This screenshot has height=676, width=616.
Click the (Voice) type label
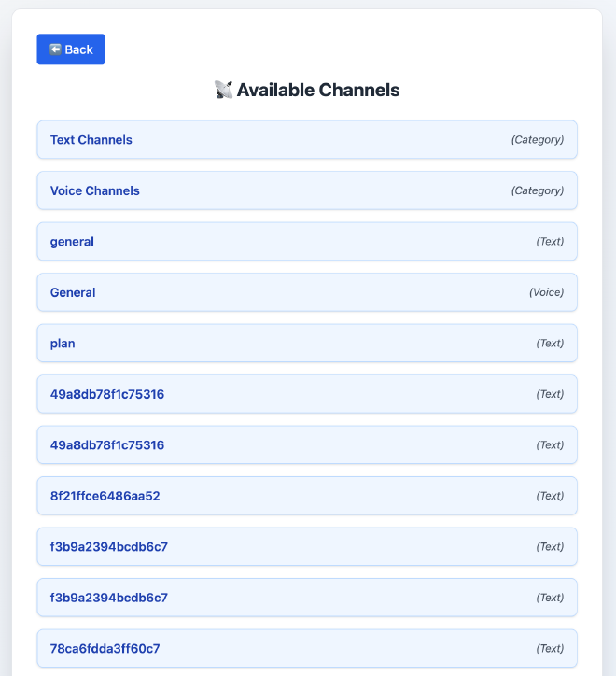546,292
